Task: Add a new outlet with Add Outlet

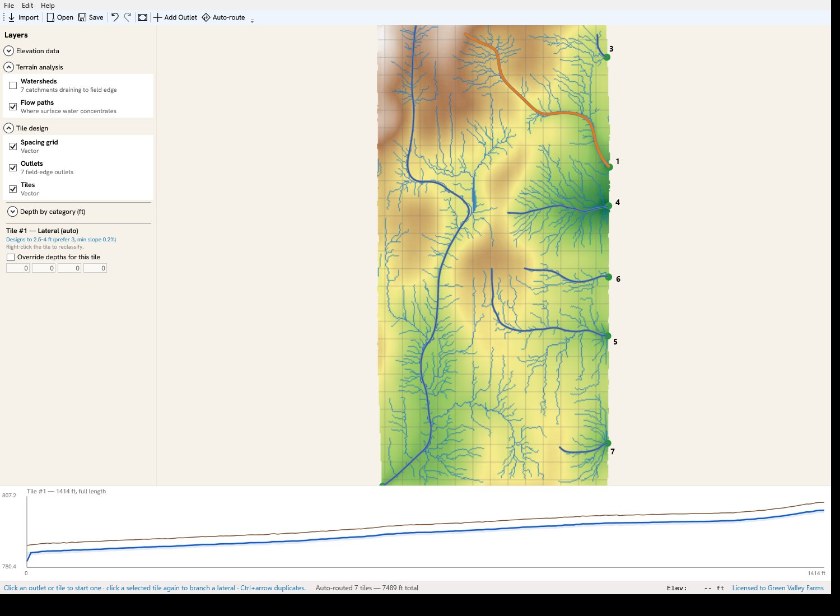Action: point(175,17)
